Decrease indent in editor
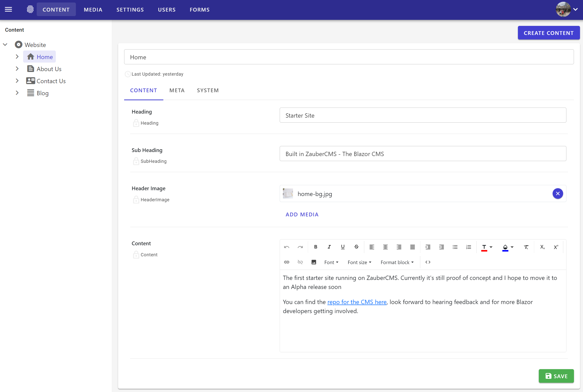583x392 pixels. pos(442,247)
